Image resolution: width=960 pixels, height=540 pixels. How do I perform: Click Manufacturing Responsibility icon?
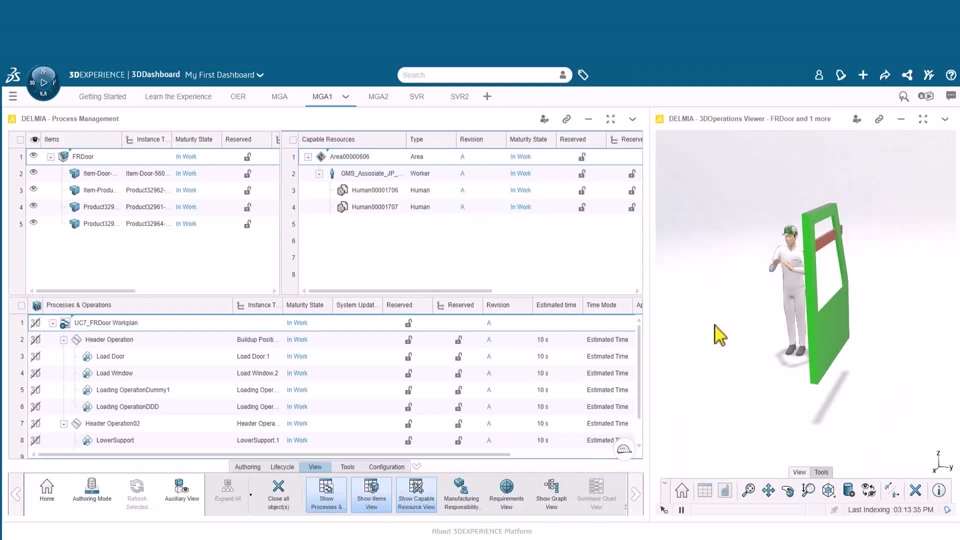tap(461, 488)
